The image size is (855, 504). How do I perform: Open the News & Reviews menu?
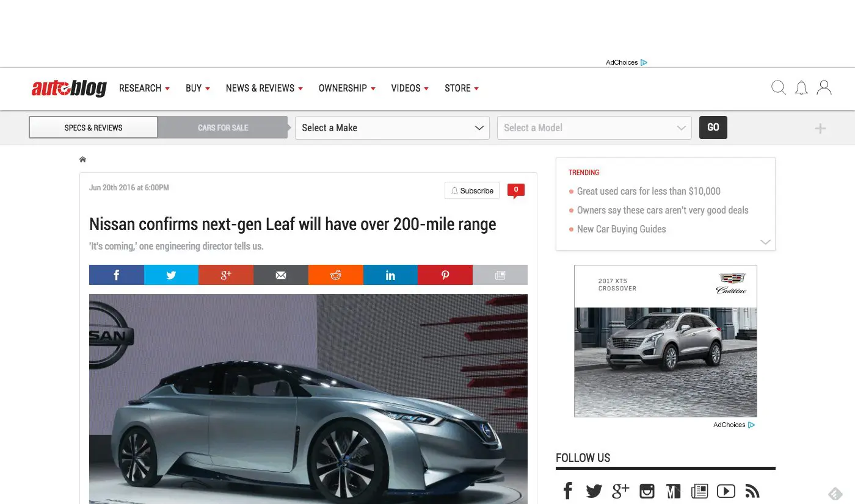tap(264, 88)
